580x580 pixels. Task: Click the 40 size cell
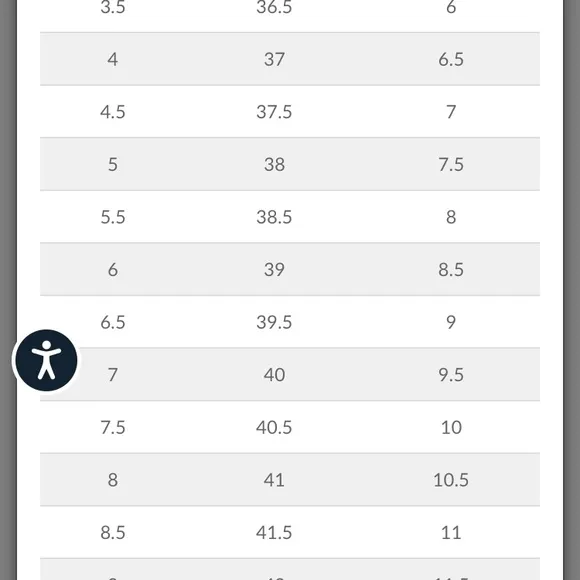coord(274,374)
